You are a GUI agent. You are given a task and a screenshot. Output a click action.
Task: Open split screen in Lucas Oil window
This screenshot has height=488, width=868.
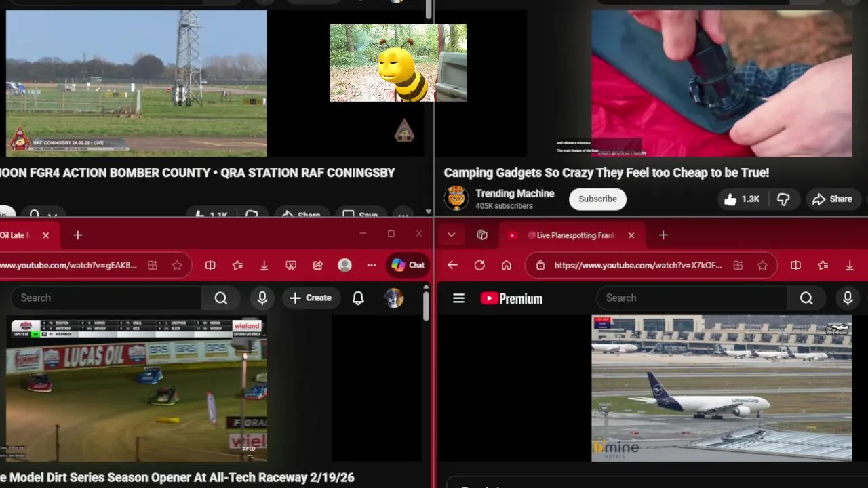click(x=210, y=266)
